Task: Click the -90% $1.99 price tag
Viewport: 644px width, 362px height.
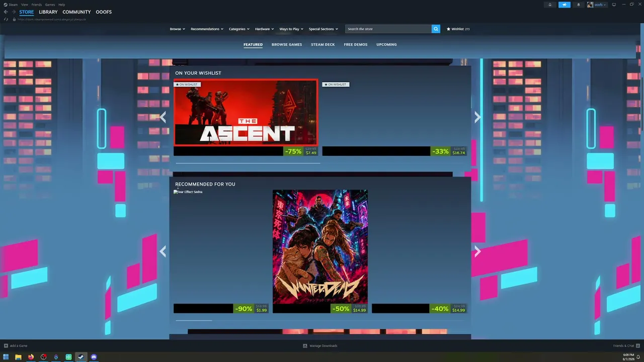Action: pos(251,309)
